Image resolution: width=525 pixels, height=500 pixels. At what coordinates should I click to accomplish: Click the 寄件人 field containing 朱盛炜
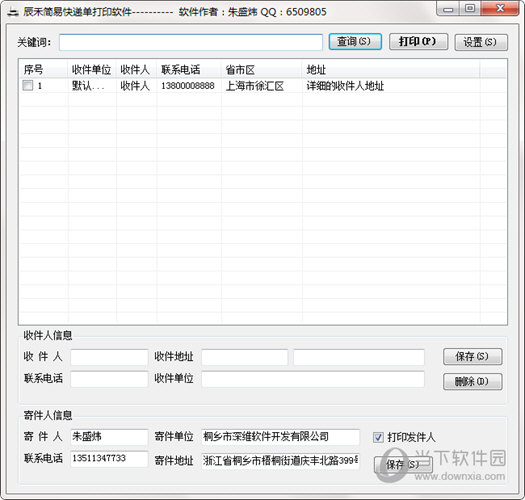point(109,437)
